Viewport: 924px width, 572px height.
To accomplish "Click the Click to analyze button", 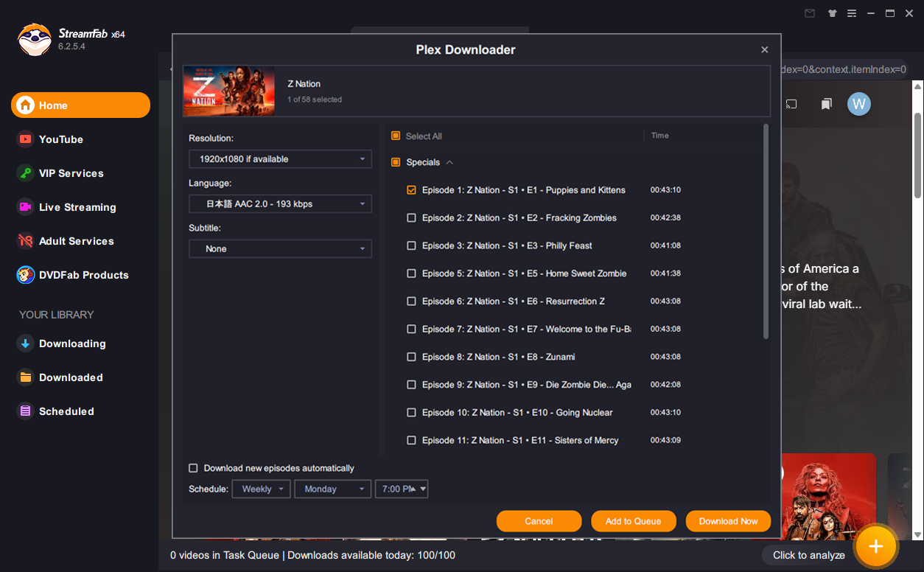I will click(808, 555).
